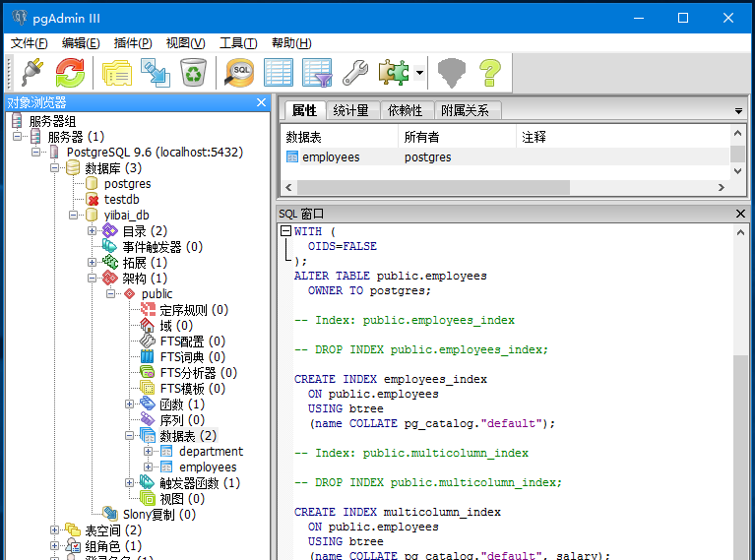This screenshot has height=560, width=755.
Task: Click the properties horizontal scrollbar right arrow
Action: point(722,187)
